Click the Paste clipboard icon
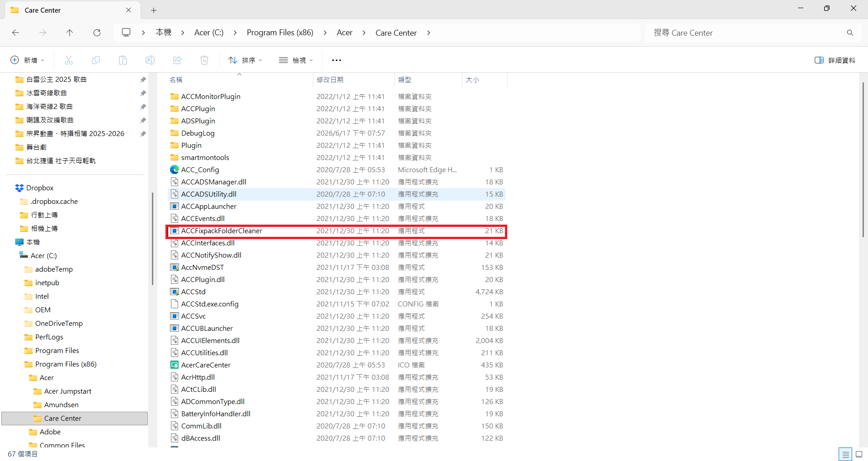The width and height of the screenshot is (868, 461). (x=123, y=60)
